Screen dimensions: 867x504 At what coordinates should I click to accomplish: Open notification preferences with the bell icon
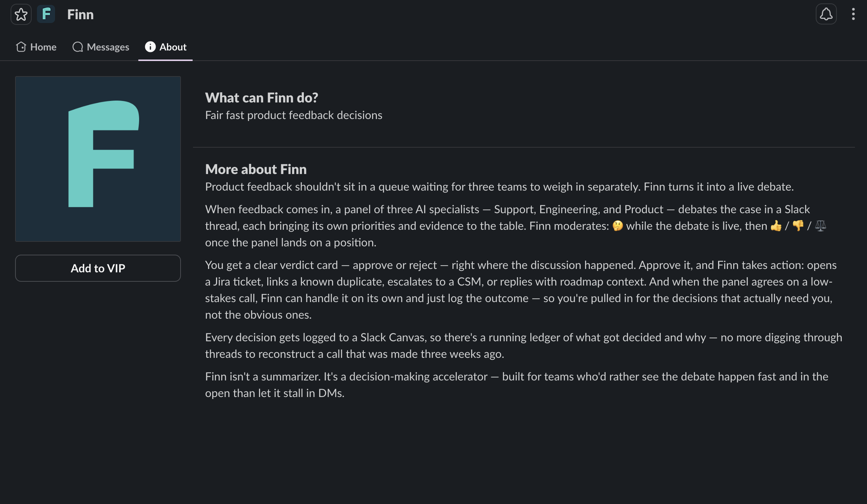pos(826,14)
